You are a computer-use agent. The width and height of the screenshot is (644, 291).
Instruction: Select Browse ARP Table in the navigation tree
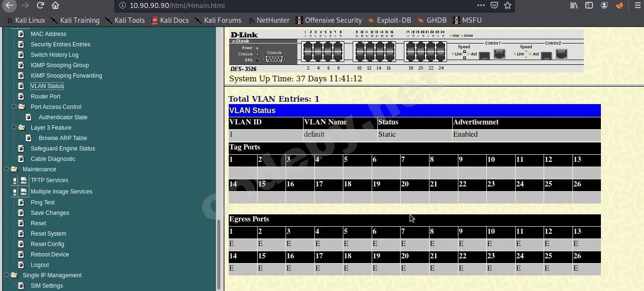[x=63, y=138]
